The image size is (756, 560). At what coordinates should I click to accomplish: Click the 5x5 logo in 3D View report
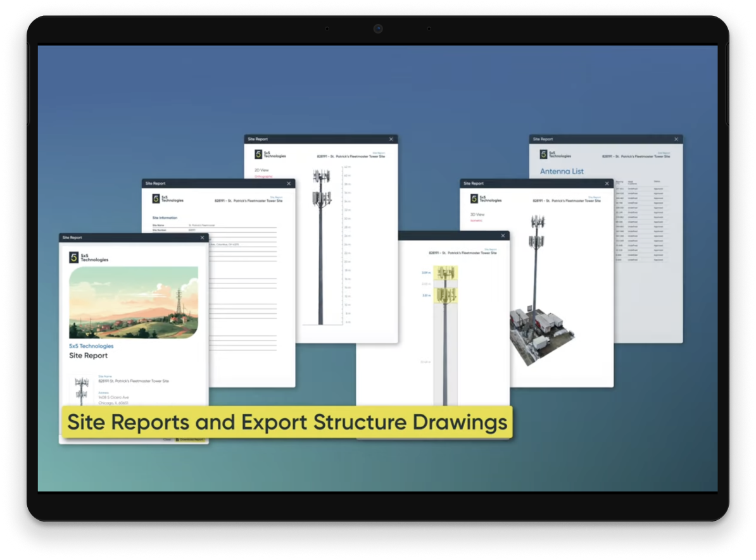474,199
